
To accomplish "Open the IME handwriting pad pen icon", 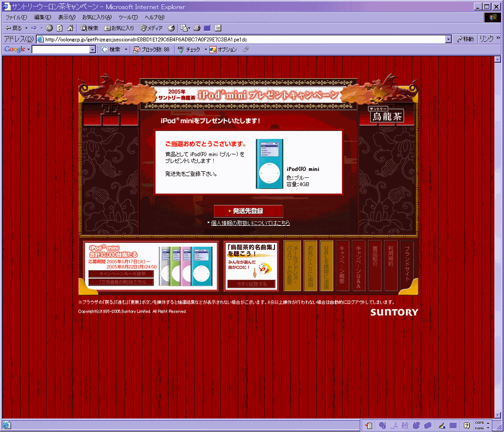I will 442,425.
